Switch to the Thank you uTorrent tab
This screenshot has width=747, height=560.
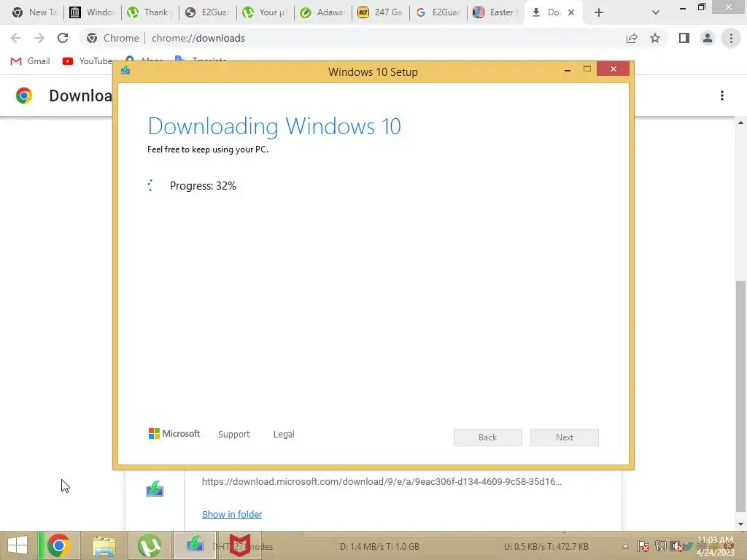tap(150, 12)
